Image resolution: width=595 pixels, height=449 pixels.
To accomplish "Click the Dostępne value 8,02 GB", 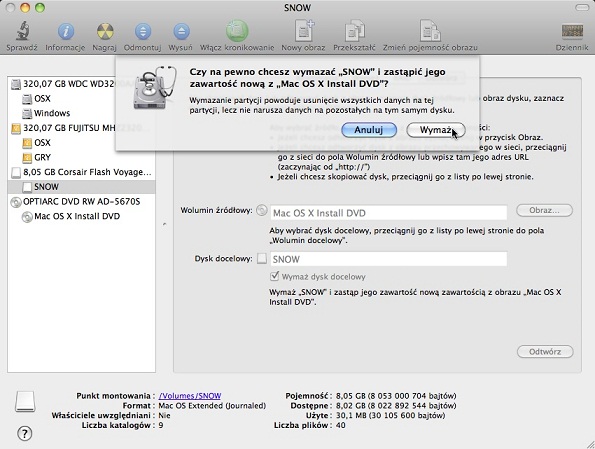I will 396,406.
